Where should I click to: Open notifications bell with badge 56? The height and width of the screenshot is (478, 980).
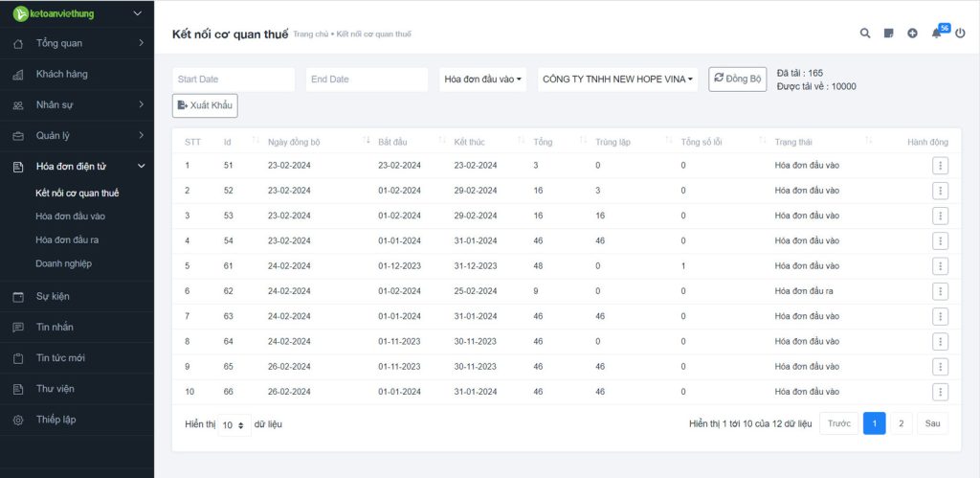click(x=937, y=34)
